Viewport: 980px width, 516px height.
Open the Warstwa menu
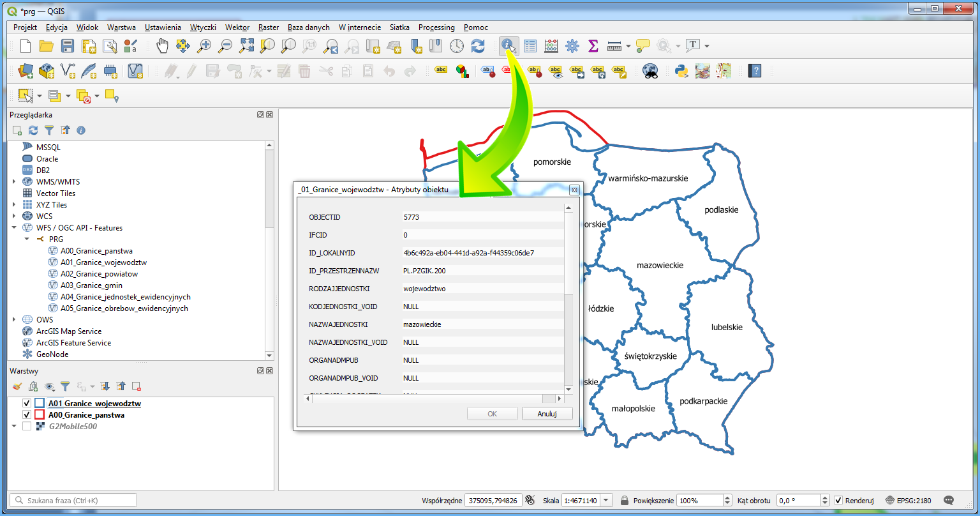(121, 27)
